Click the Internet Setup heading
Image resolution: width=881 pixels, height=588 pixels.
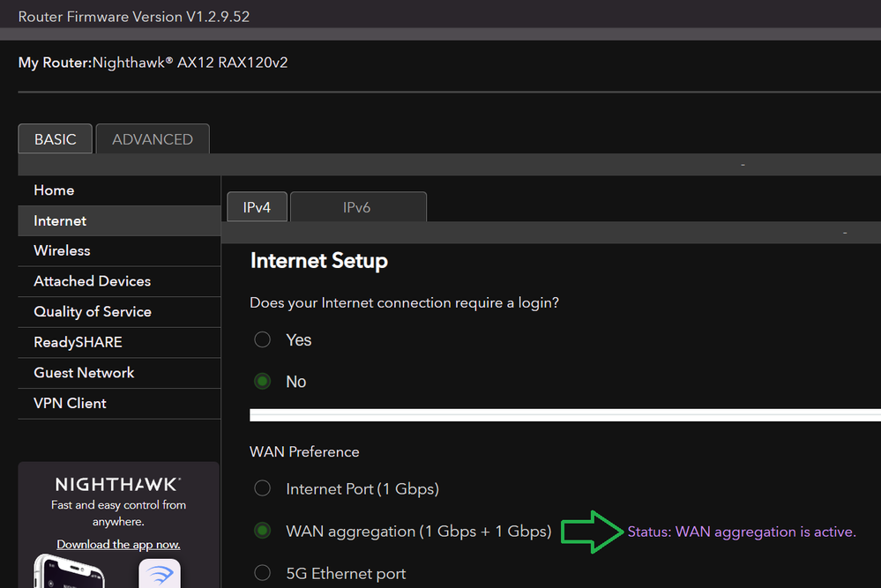pos(319,261)
